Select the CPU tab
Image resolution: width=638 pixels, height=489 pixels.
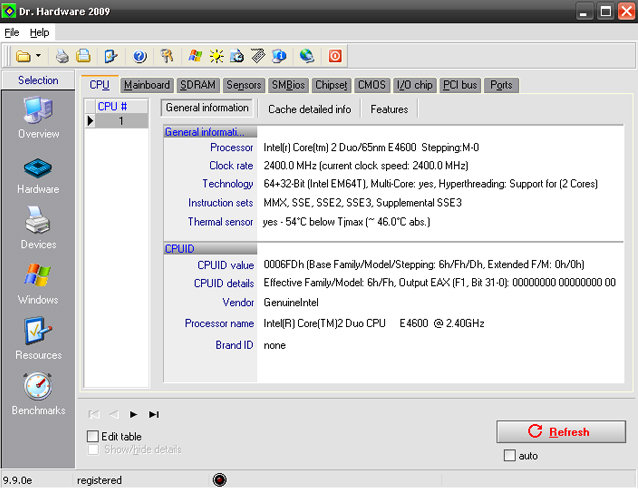tap(100, 85)
